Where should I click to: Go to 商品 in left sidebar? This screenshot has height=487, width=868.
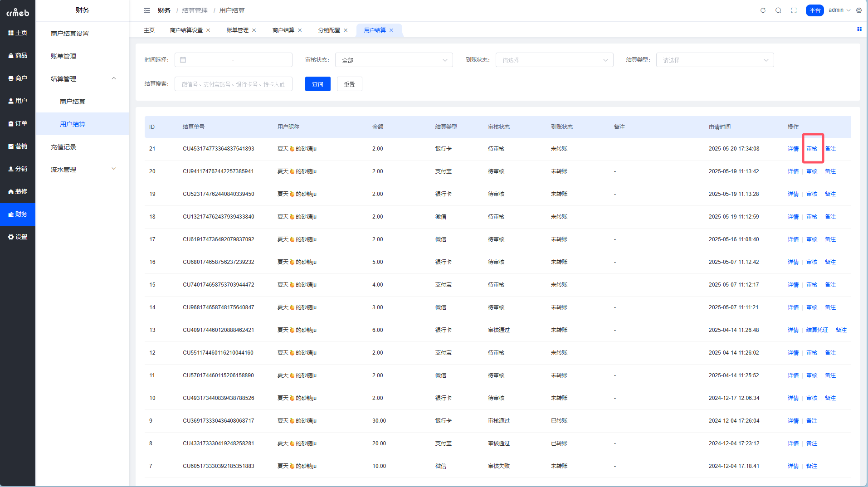coord(18,55)
